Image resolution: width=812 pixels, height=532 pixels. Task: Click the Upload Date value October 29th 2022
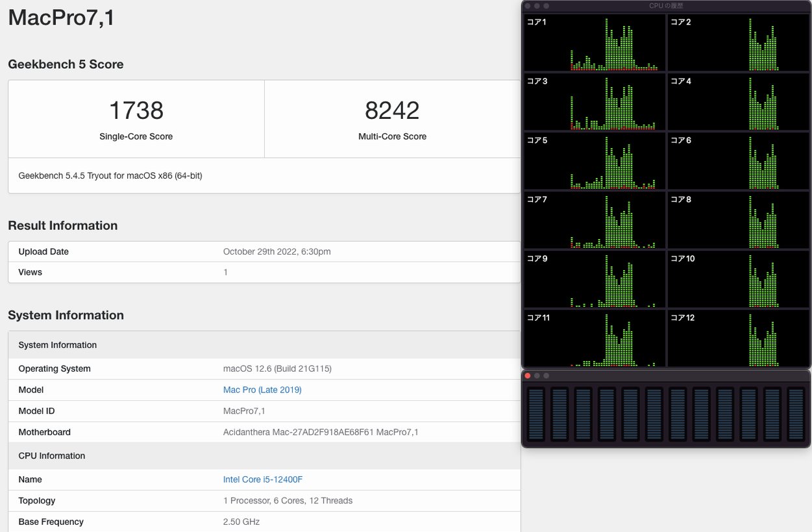(277, 251)
